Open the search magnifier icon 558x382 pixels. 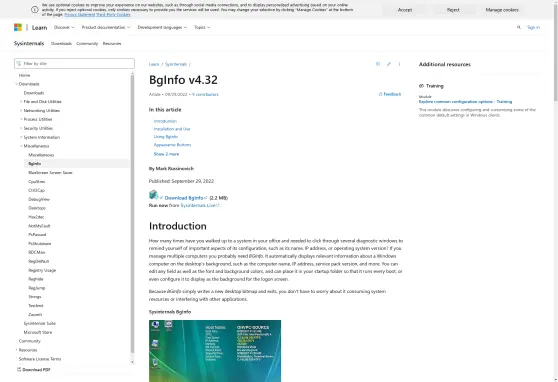pyautogui.click(x=518, y=27)
